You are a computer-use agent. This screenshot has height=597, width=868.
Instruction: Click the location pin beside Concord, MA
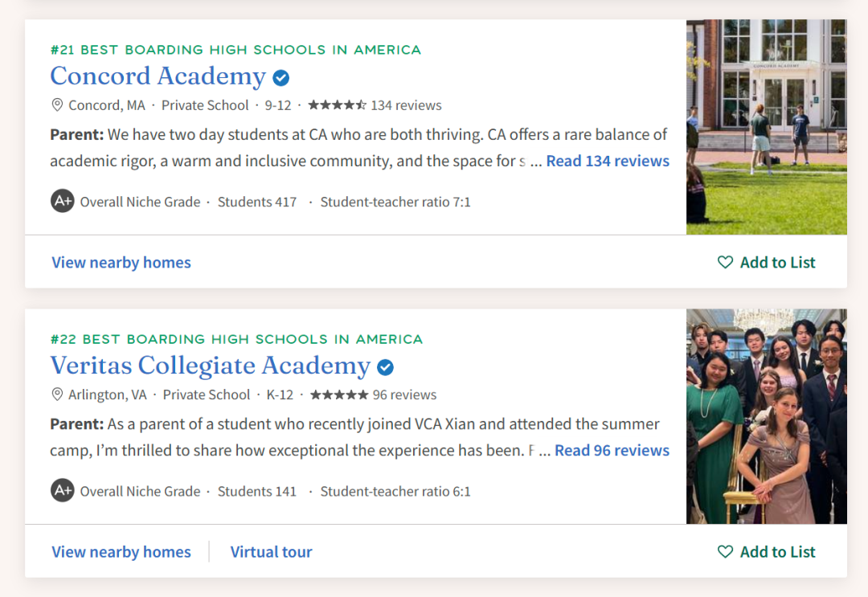click(x=57, y=105)
